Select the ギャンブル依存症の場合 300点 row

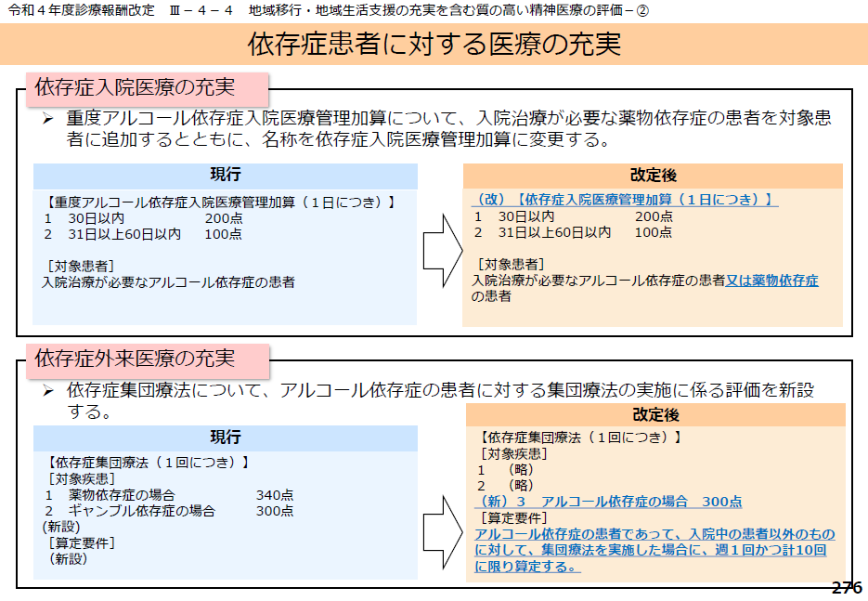(x=169, y=511)
